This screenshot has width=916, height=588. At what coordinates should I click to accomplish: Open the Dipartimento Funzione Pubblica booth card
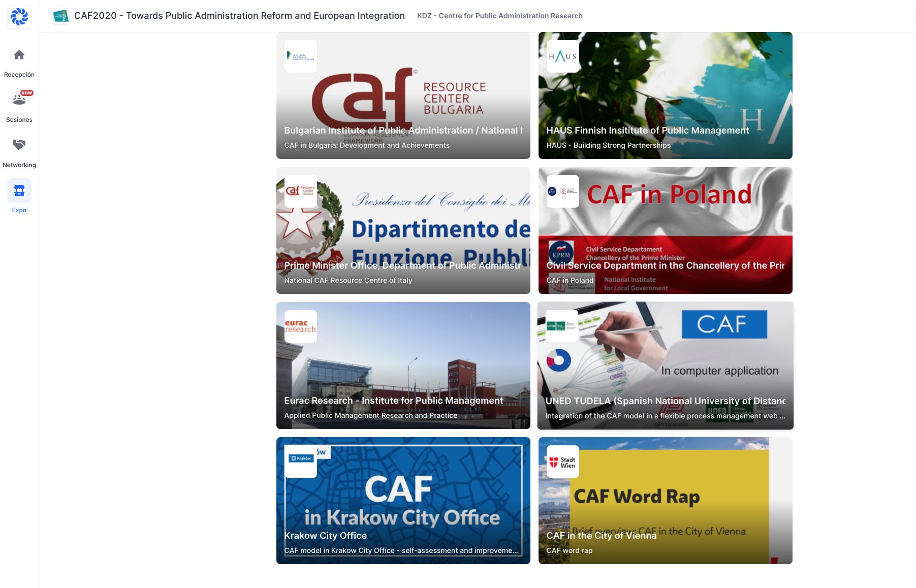click(403, 231)
